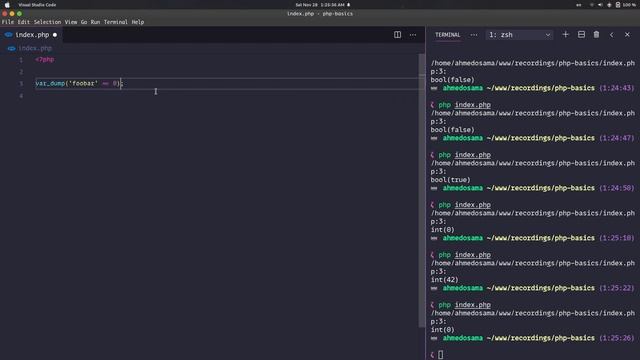640x360 pixels.
Task: Open the Visual Studio Code app menu
Action: [x=37, y=5]
